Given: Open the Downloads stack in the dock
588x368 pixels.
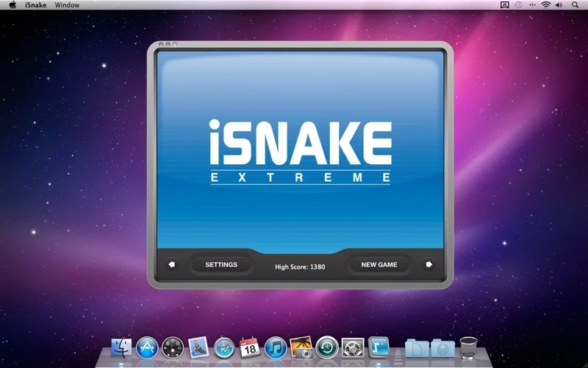Looking at the screenshot, I should click(442, 348).
